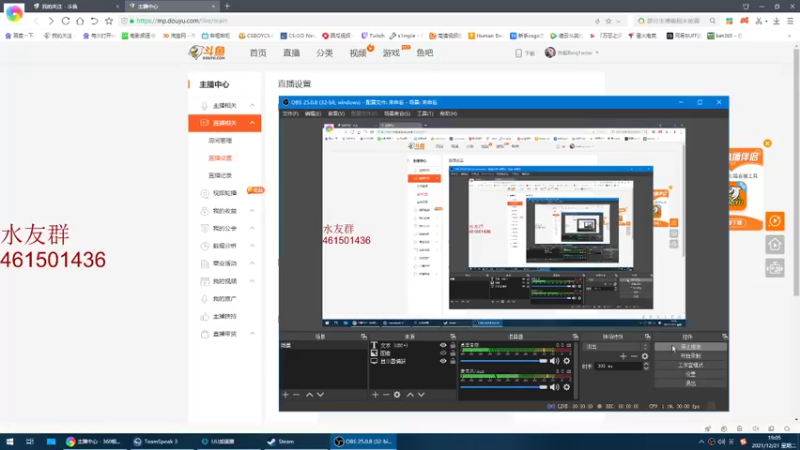Expand the 我的公会 sidebar section

coord(252,228)
